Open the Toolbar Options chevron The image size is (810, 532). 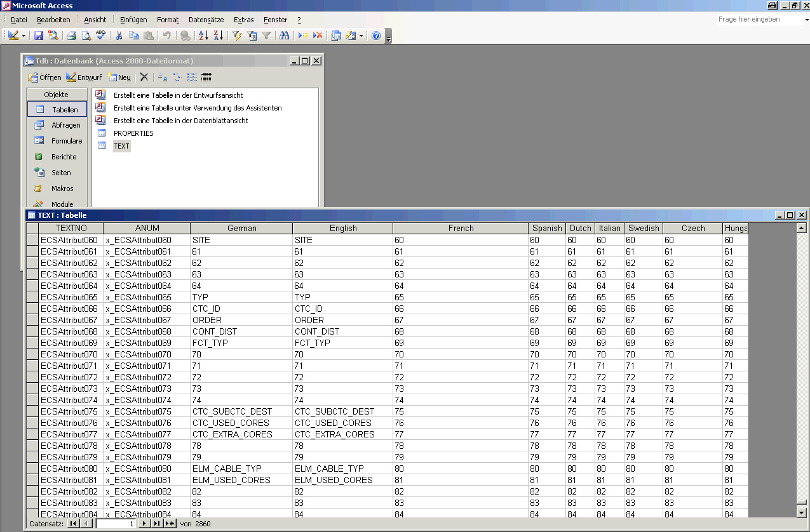389,36
